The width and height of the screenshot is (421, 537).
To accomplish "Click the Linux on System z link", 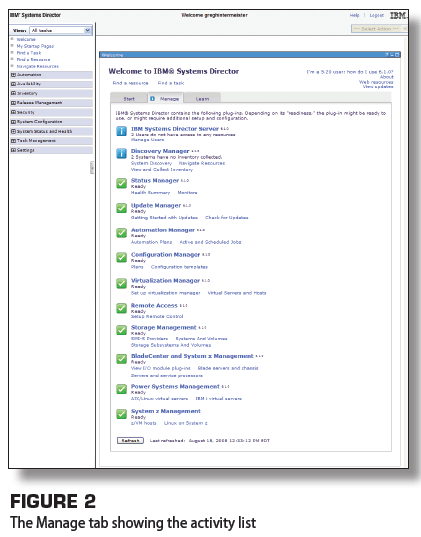I will tap(186, 423).
